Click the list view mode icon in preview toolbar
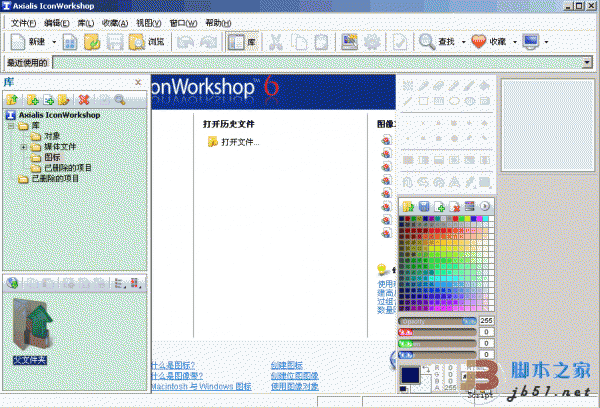Screen dimensions: 600x408 coord(120,283)
